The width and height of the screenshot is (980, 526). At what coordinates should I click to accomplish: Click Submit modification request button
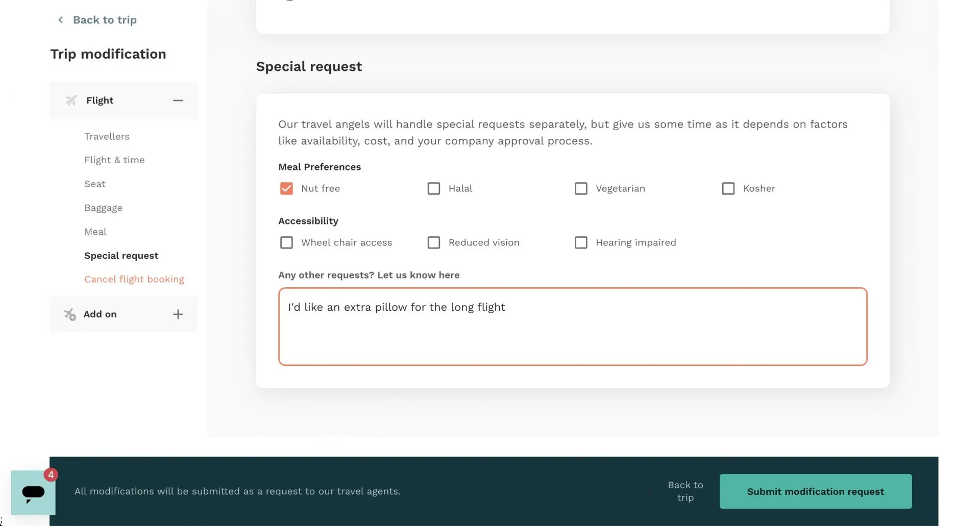click(x=816, y=491)
